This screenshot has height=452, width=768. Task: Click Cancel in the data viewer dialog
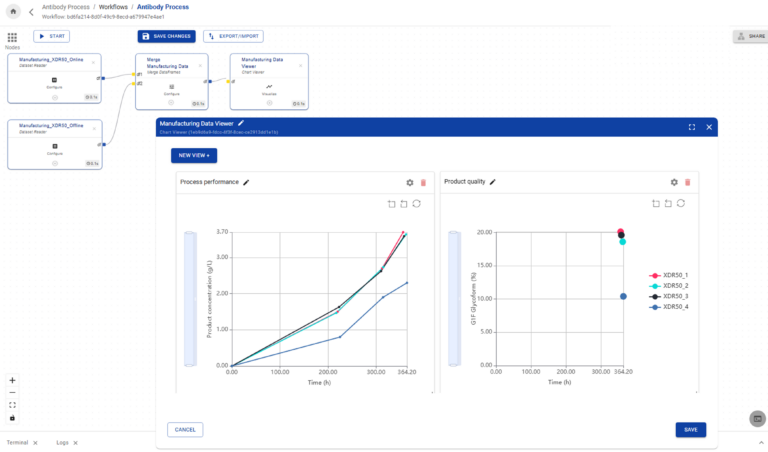click(x=185, y=429)
